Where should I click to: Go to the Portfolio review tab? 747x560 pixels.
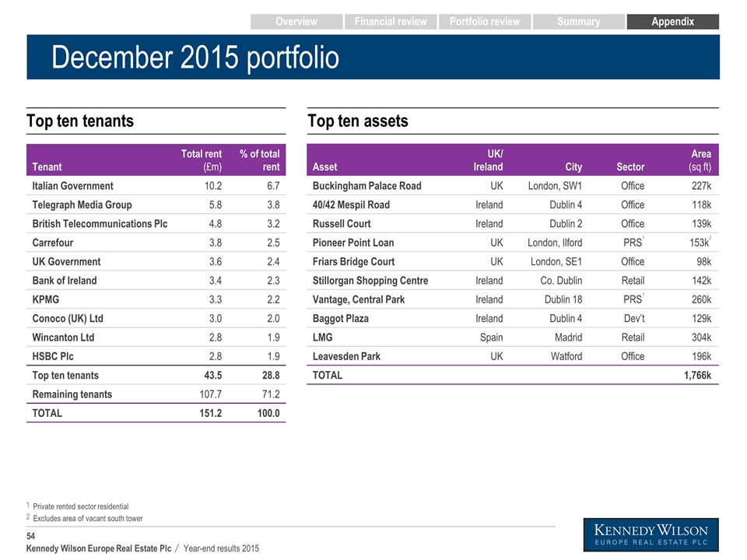485,22
